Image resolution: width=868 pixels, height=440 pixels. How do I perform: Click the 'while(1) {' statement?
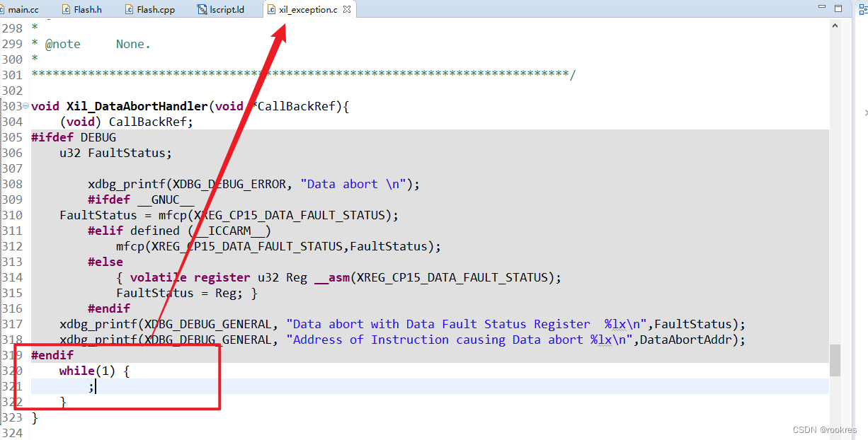coord(94,371)
